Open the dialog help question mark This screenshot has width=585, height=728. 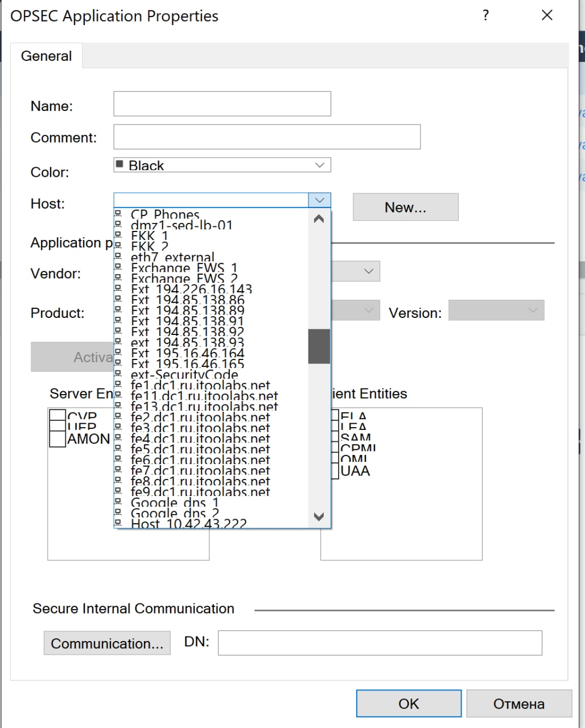(x=485, y=15)
